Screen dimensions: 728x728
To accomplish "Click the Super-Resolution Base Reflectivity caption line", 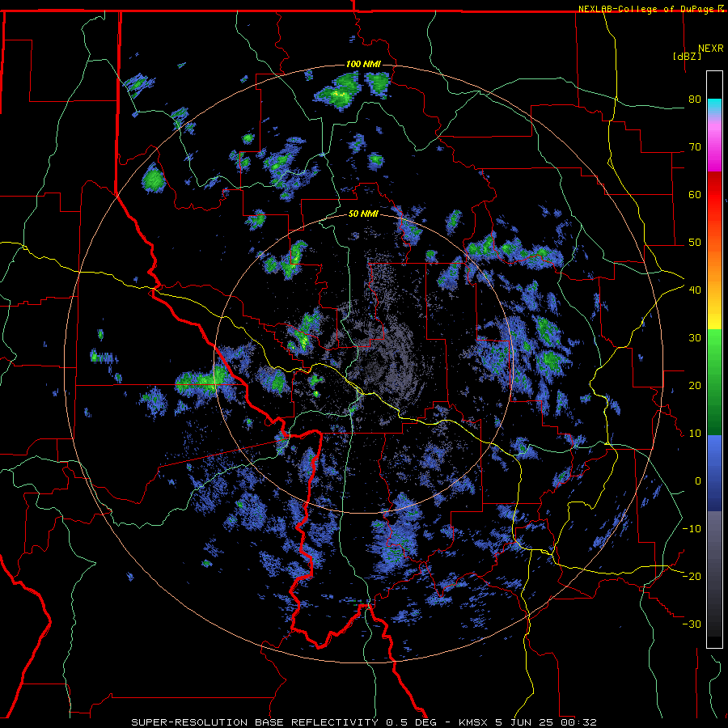I will click(364, 722).
